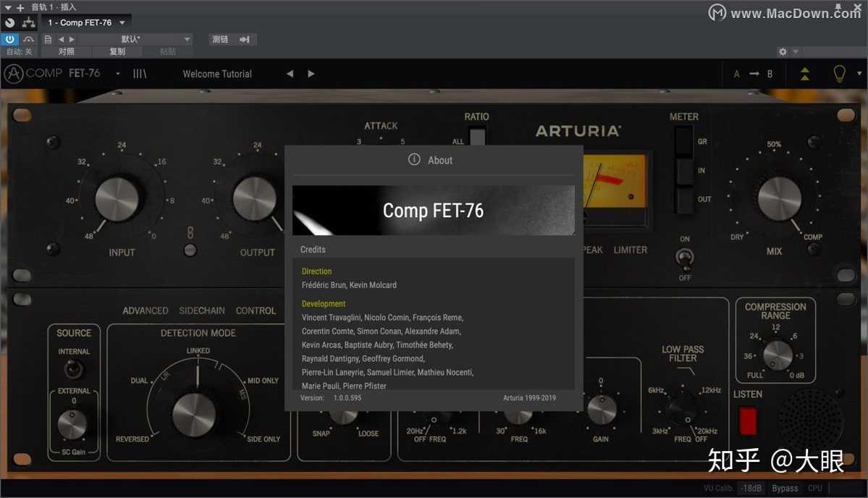Click the Welcome Tutorial preset name
Screen dimensions: 868x498
(217, 74)
